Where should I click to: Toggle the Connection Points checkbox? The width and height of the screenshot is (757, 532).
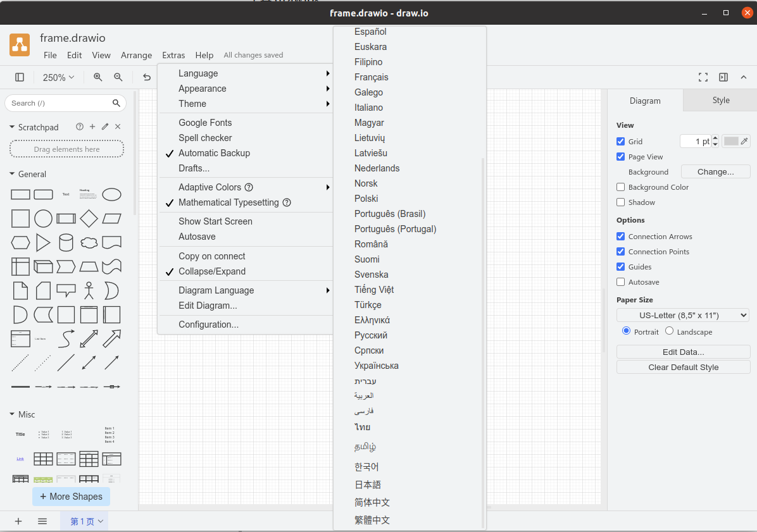(621, 251)
